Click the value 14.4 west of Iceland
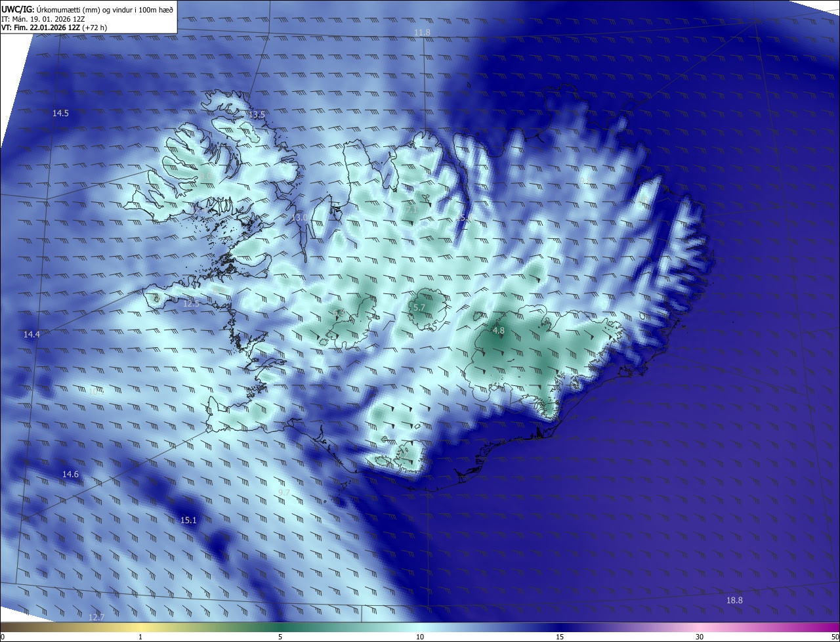This screenshot has width=840, height=642. point(31,335)
